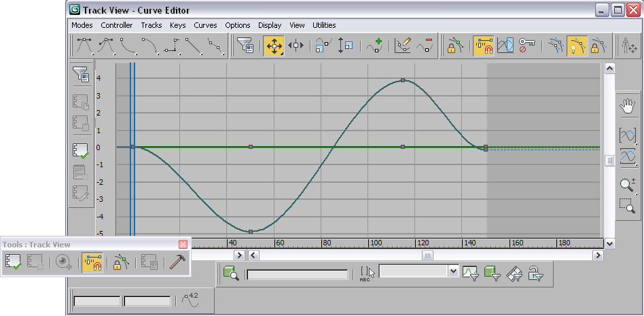Open the Utilities menu
644x316 pixels.
[x=324, y=25]
